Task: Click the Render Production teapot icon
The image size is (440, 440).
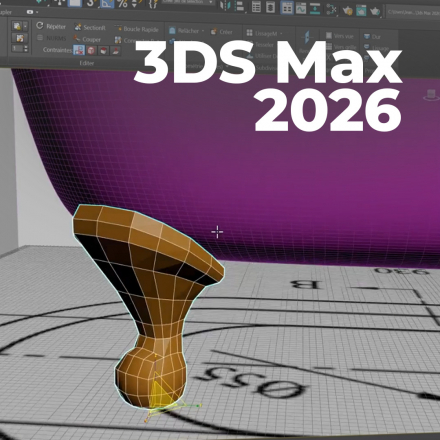Action: [375, 11]
